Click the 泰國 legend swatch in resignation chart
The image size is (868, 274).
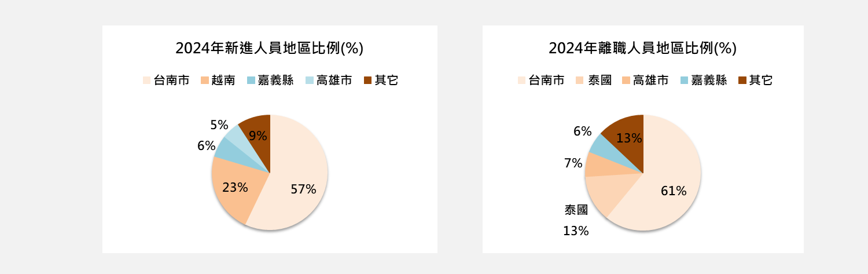tap(580, 81)
